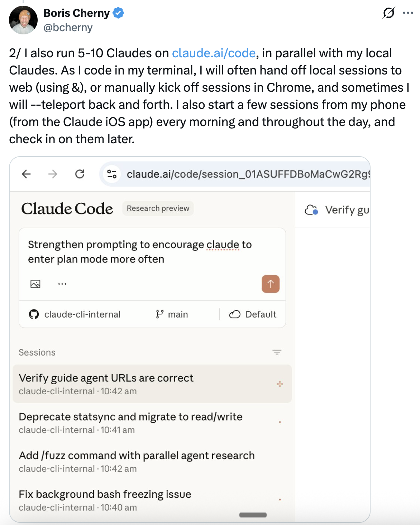The width and height of the screenshot is (420, 525).
Task: Open the Sessions filter
Action: tap(277, 352)
